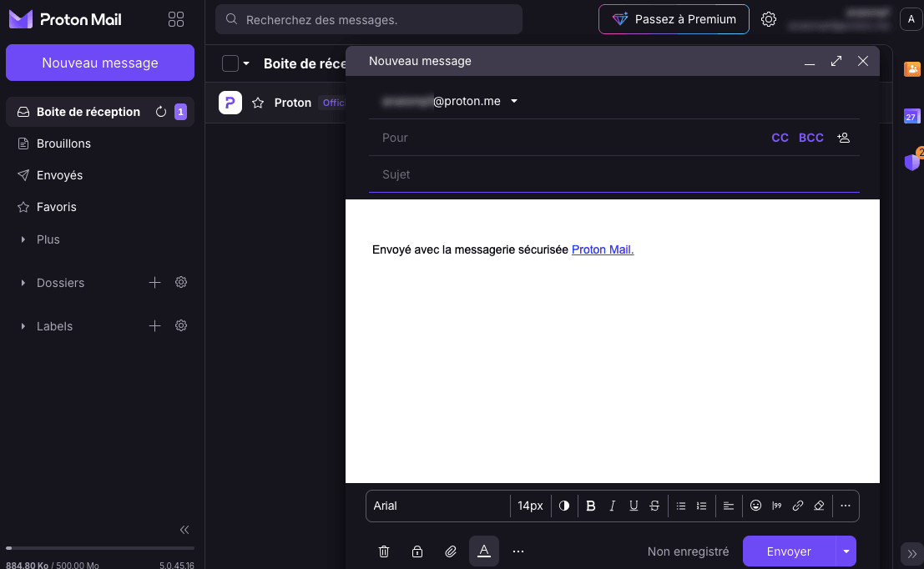The image size is (924, 569).
Task: Apply bold formatting
Action: point(590,506)
